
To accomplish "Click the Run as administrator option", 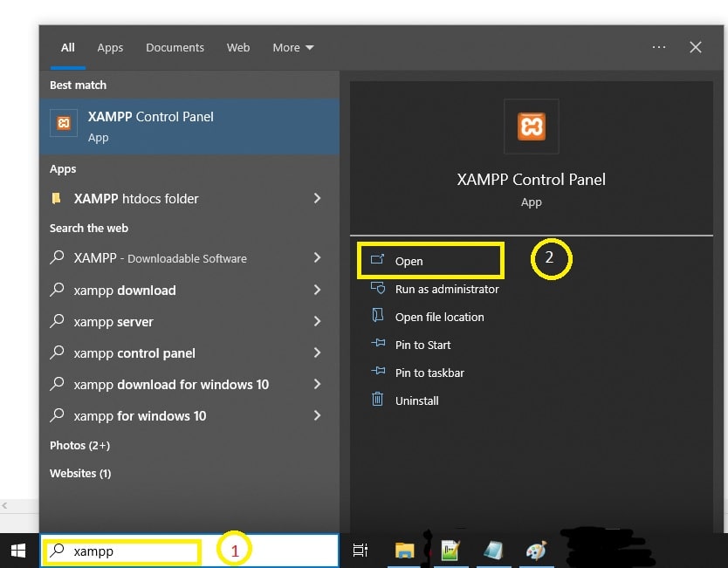I will (x=446, y=289).
